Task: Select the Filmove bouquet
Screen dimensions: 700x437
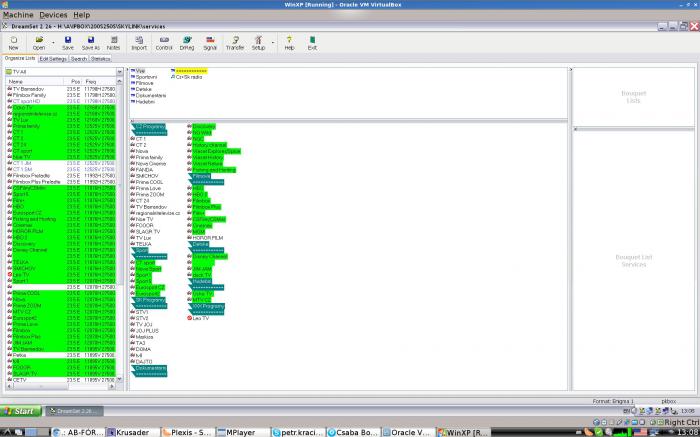Action: coord(144,83)
